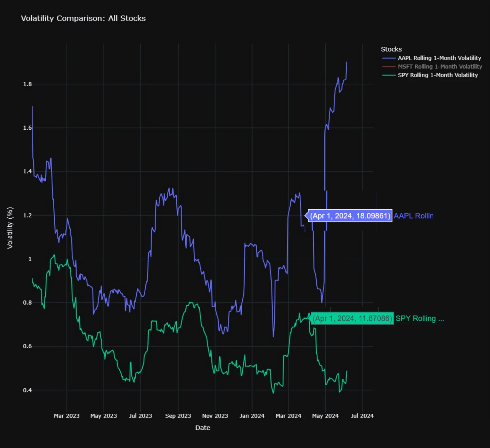Click the 'May 2024' x-axis tick label
490x448 pixels.
click(x=325, y=416)
